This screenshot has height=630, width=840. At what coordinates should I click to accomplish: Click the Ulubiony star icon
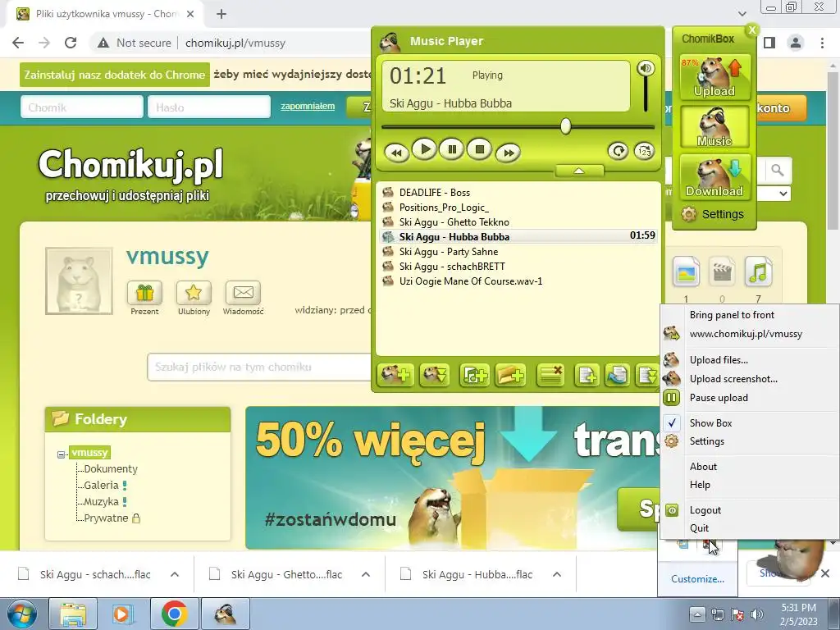(194, 293)
